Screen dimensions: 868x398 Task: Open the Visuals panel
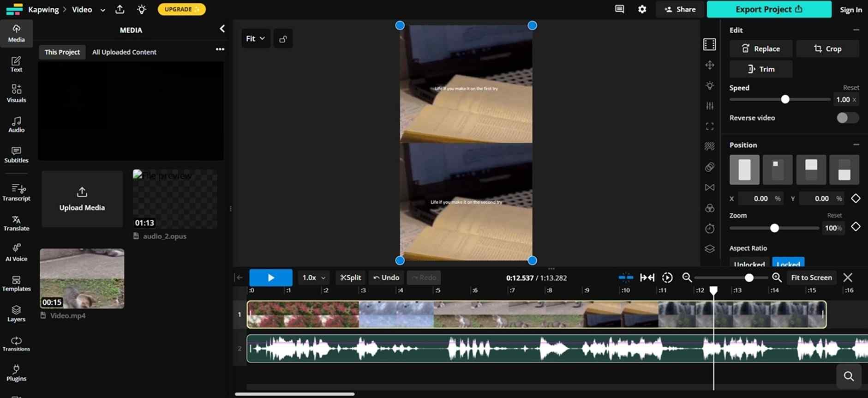[x=16, y=93]
